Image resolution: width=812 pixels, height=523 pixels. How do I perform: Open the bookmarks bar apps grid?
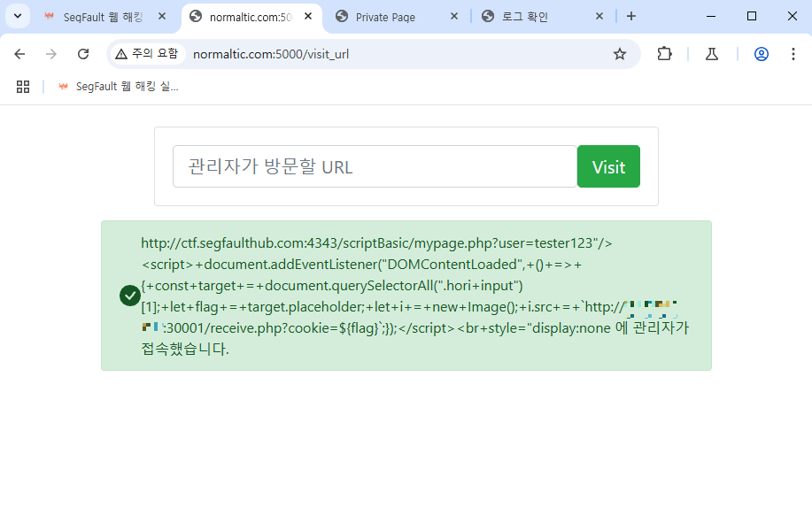click(x=23, y=87)
